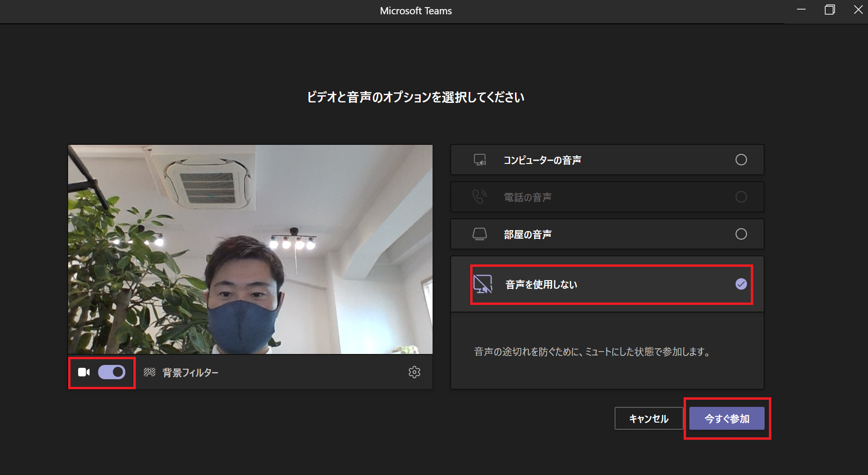The image size is (868, 475).
Task: Restore down the Teams window
Action: point(829,10)
